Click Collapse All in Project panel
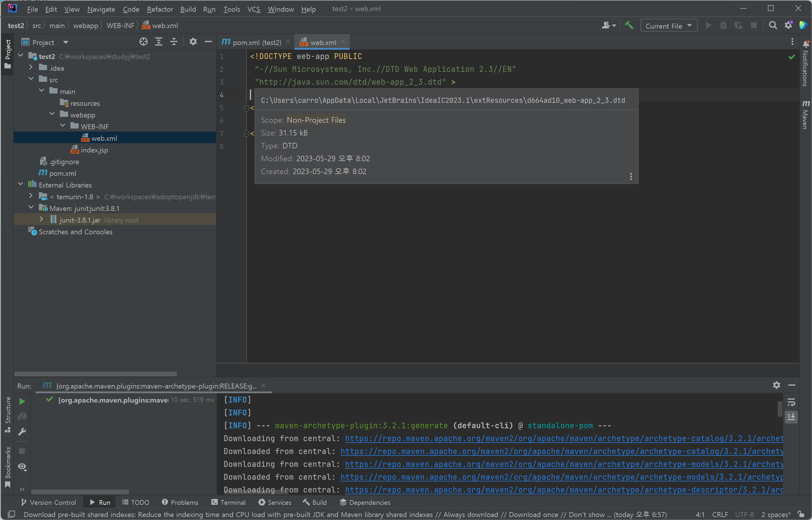 174,42
